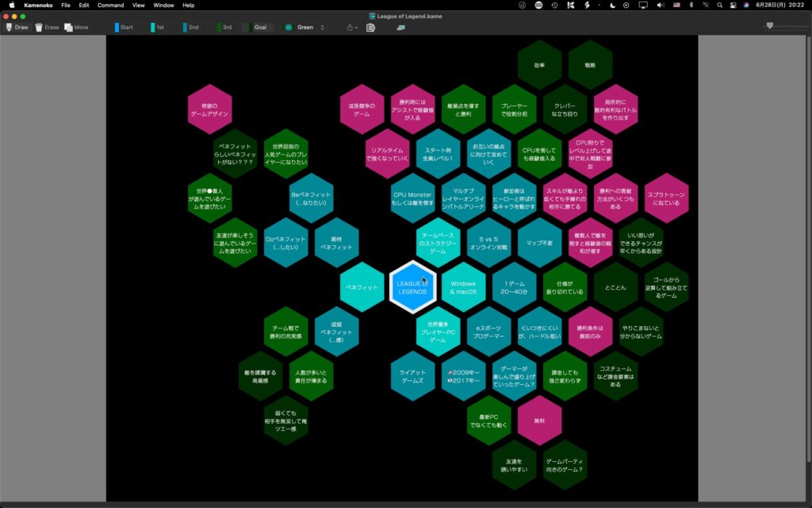Select the Move tool

(76, 28)
